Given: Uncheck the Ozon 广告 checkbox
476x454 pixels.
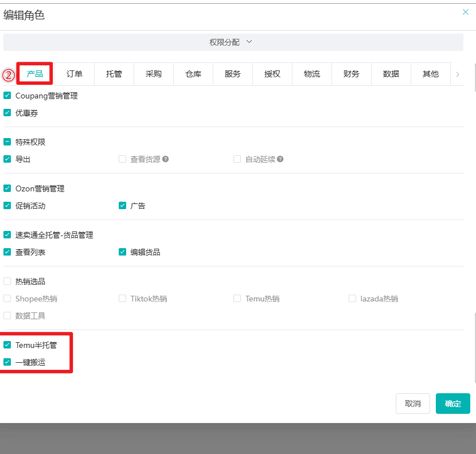Looking at the screenshot, I should 122,205.
